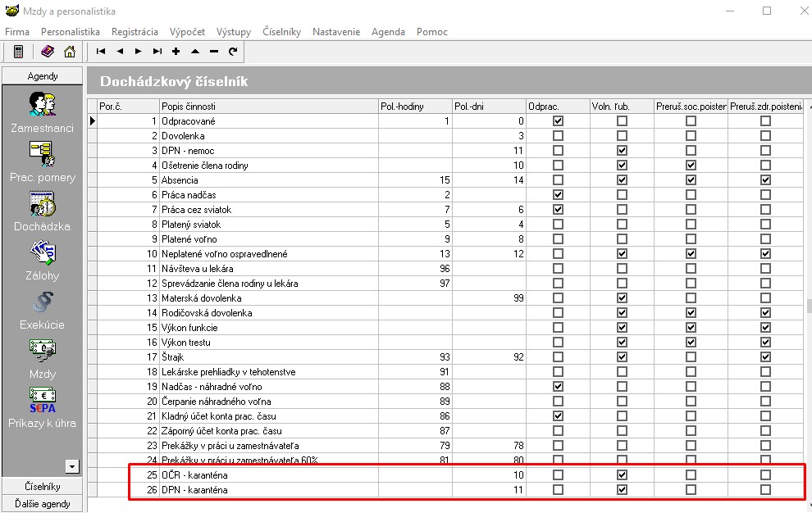This screenshot has width=812, height=513.
Task: Refresh data with circular arrow button
Action: 233,52
